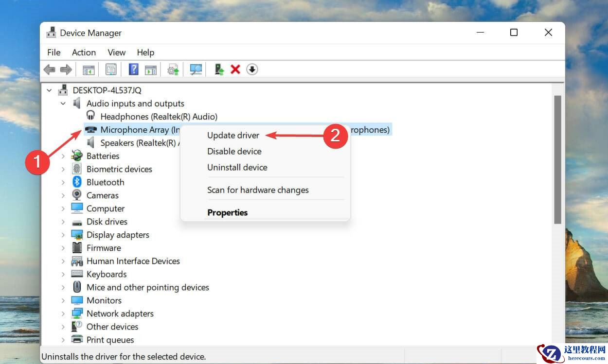Screen dimensions: 608x364
Task: Click the vertical scrollbar thumb
Action: click(557, 159)
